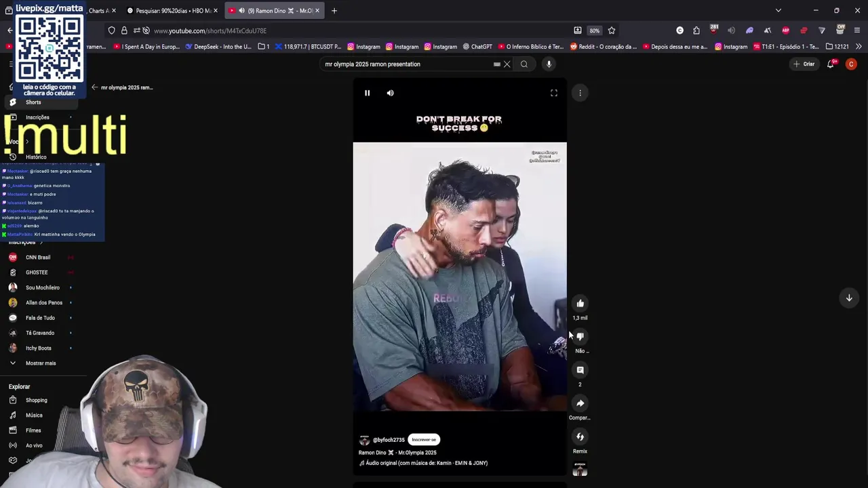This screenshot has width=868, height=488.
Task: Click the padlock site info icon
Action: (x=124, y=30)
